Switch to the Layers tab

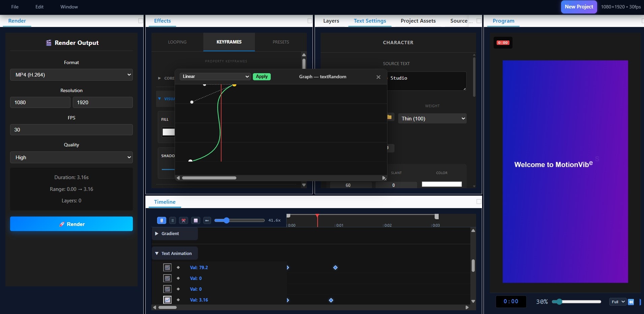point(331,21)
